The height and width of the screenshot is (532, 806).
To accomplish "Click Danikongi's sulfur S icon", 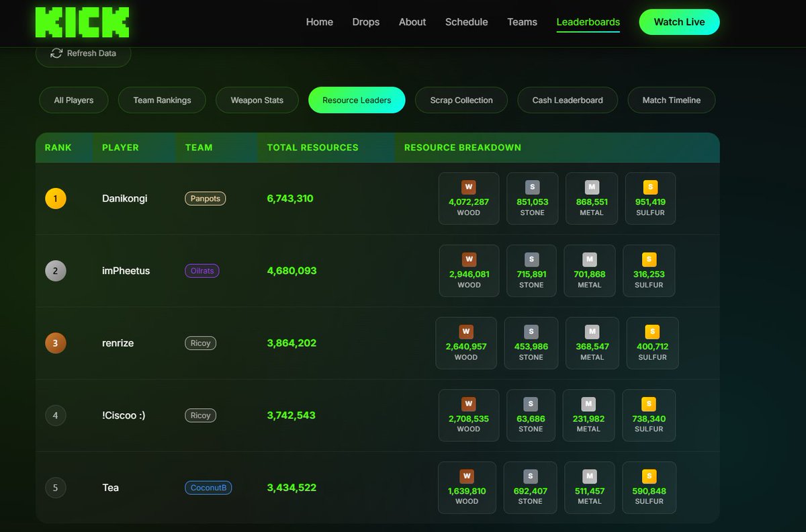I will pyautogui.click(x=650, y=187).
